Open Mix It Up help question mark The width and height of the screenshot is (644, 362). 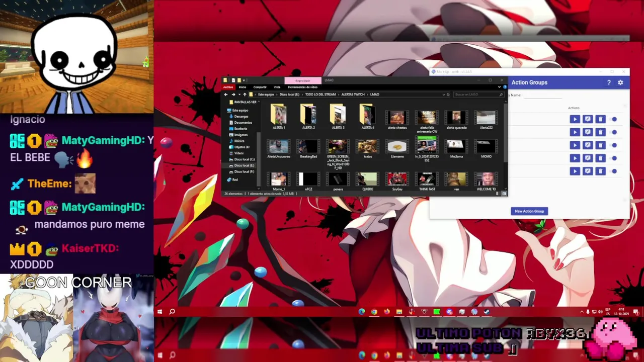609,82
